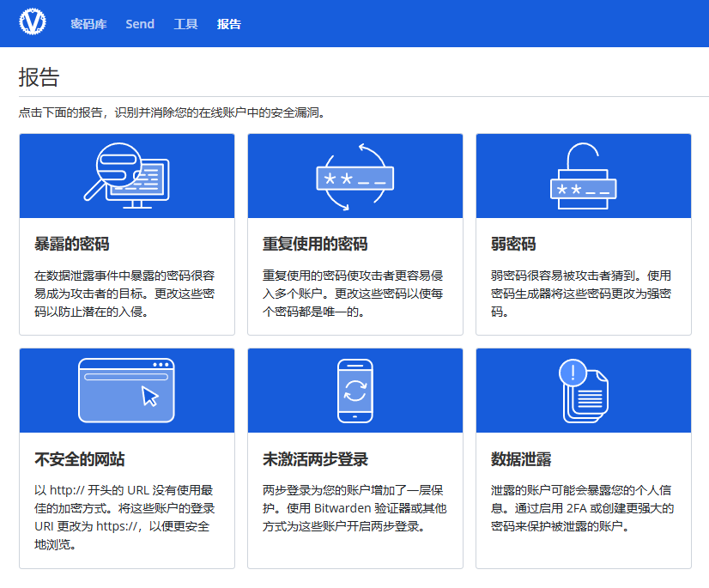Click the 弱密码 report heading

[513, 244]
